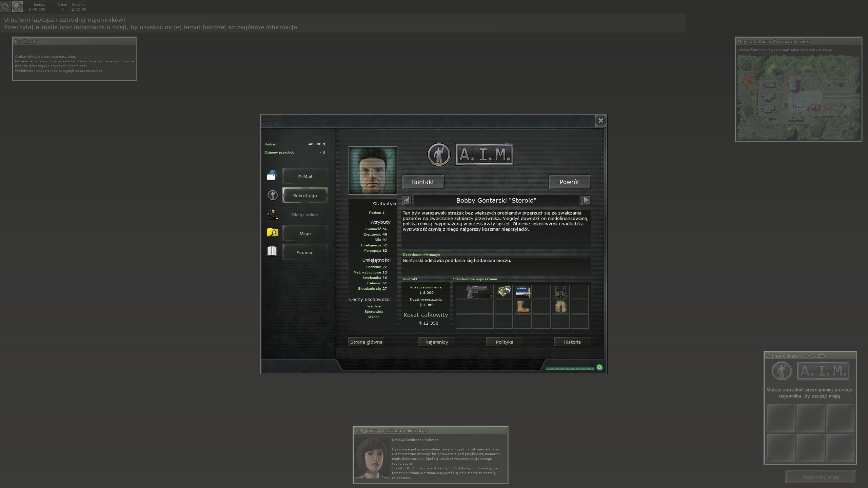Click the Sklep online soldier icon

pyautogui.click(x=272, y=214)
